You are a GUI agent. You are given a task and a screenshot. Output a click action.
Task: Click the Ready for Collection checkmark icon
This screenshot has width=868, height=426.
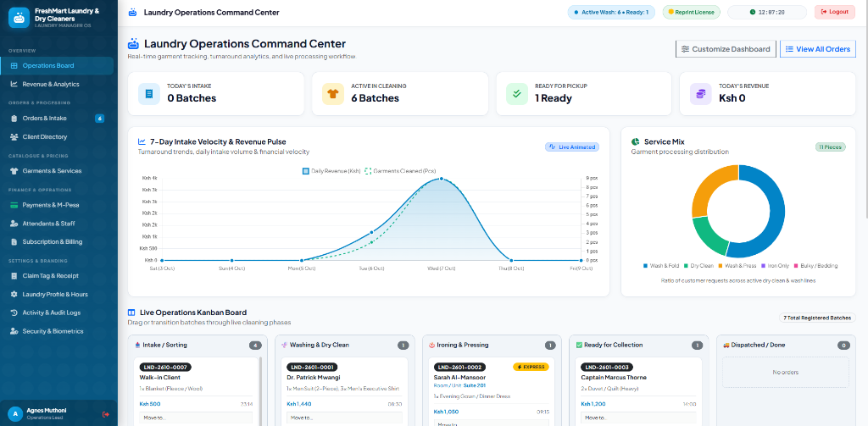pyautogui.click(x=579, y=345)
